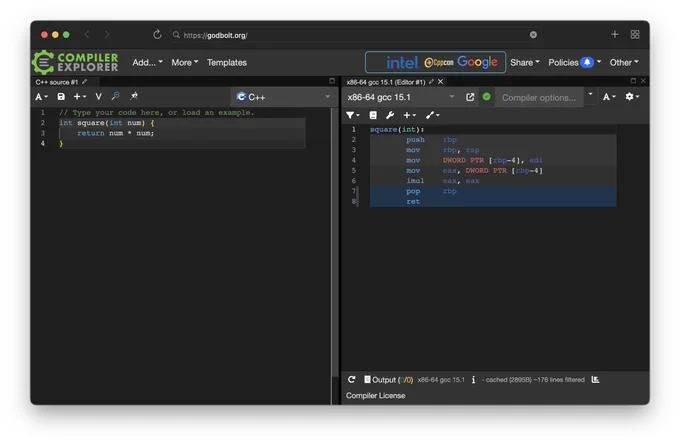Go back with the browser back arrow

[x=87, y=34]
